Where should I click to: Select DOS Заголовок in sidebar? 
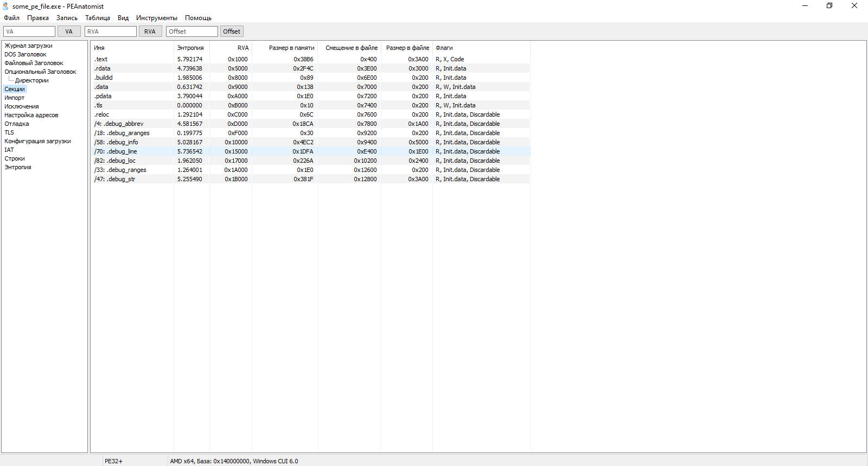click(x=25, y=54)
